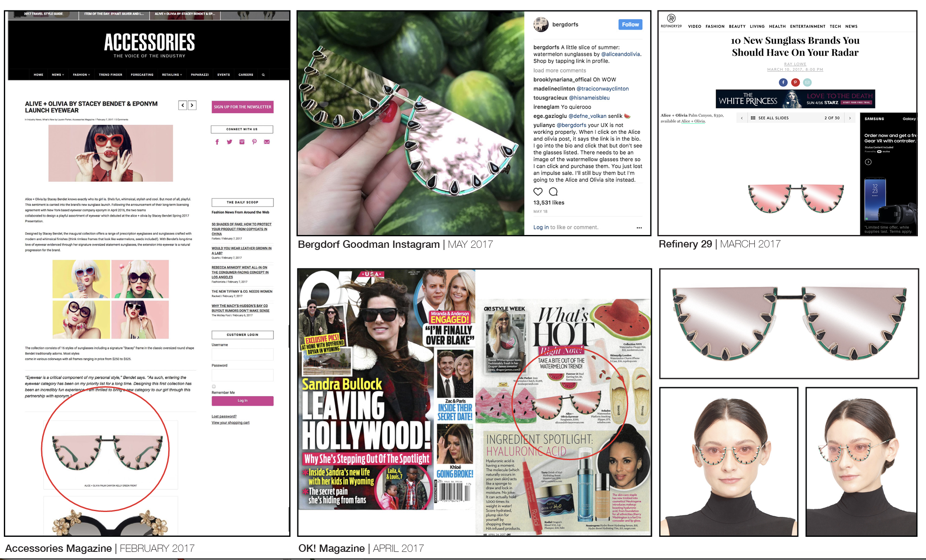
Task: Open Rebecca Minkoff consumer-facing concept article link
Action: click(240, 272)
